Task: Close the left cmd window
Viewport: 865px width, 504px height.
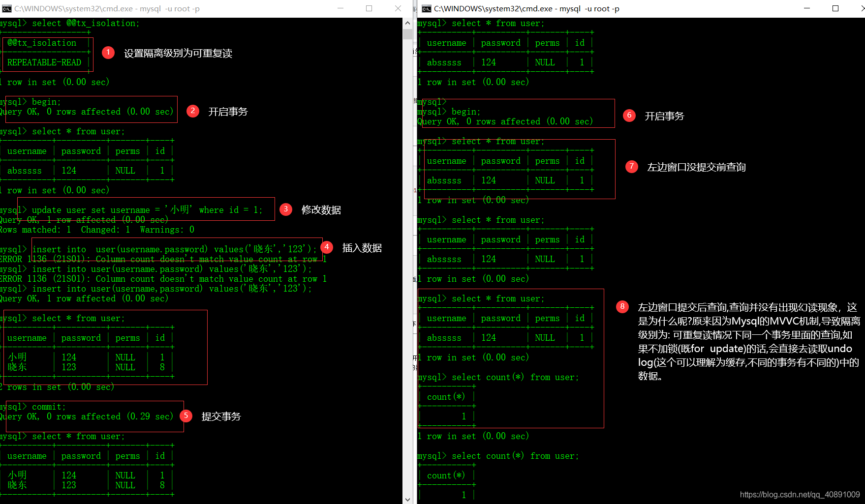Action: point(398,8)
